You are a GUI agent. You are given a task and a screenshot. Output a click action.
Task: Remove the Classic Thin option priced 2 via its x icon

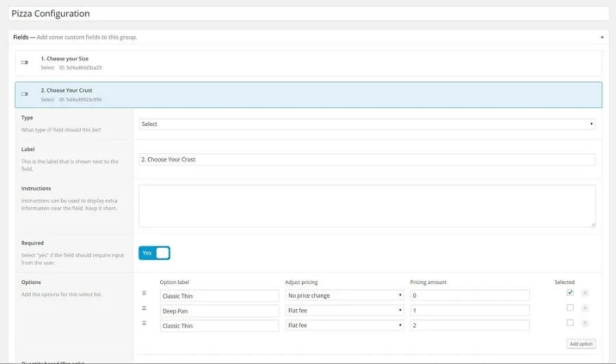point(585,323)
